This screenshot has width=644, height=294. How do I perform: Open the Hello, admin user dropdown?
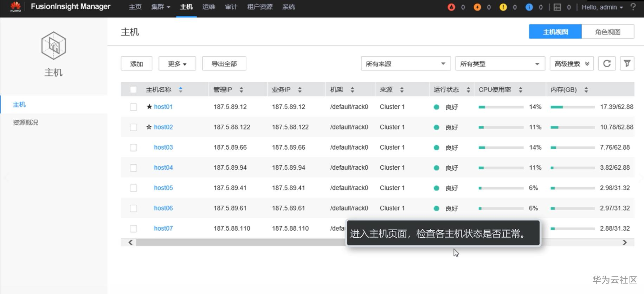coord(602,7)
